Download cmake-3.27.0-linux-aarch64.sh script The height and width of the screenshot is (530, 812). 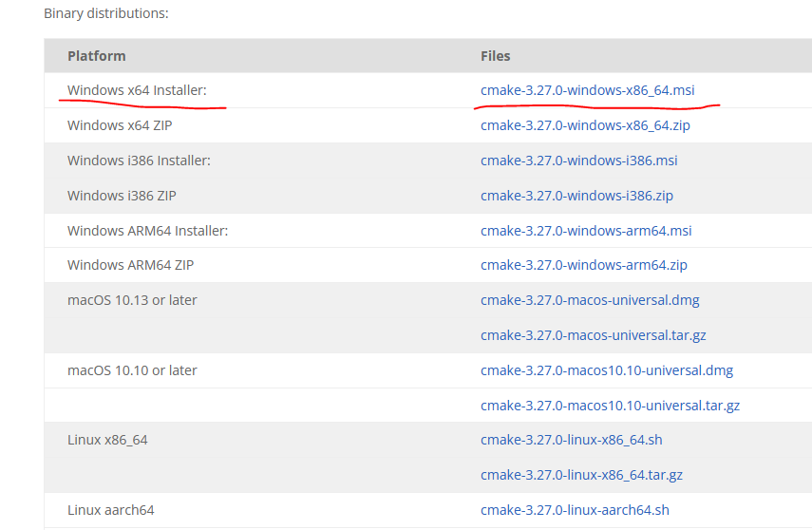click(575, 510)
